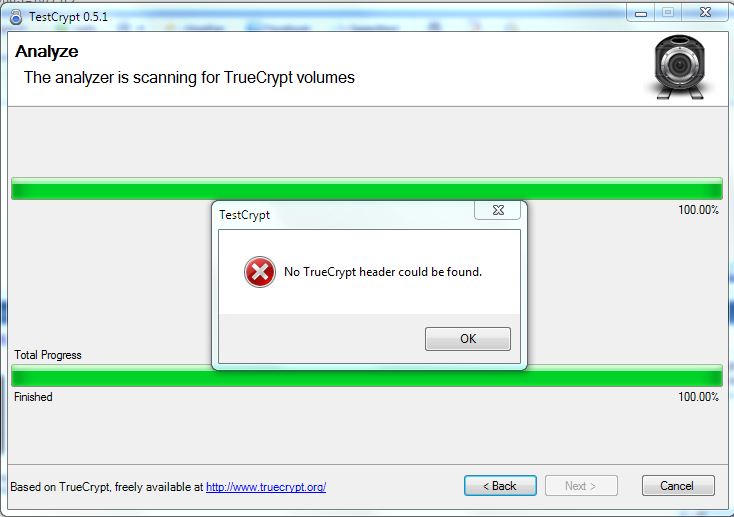Cancel the TestCrypt wizard
Screen dimensions: 734x517
click(678, 486)
